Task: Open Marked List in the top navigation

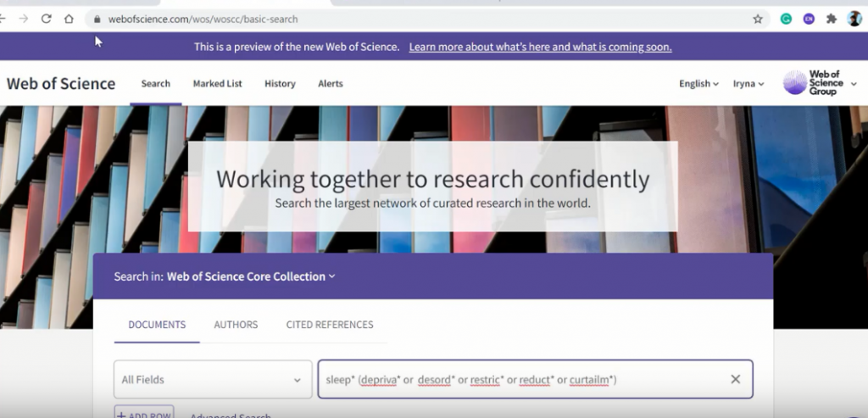Action: pyautogui.click(x=217, y=84)
